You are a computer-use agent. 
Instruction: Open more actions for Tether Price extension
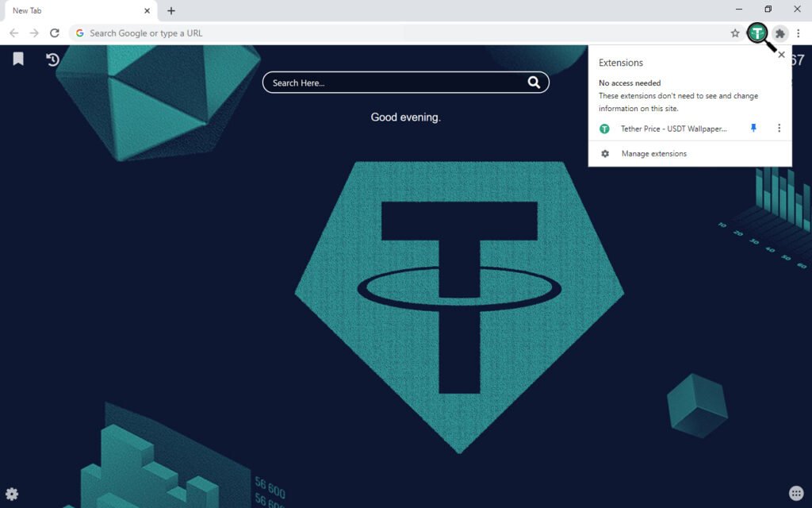coord(779,129)
